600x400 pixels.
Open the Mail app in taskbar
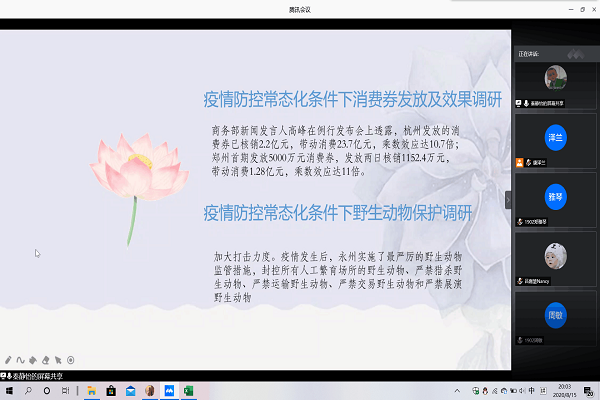130,390
